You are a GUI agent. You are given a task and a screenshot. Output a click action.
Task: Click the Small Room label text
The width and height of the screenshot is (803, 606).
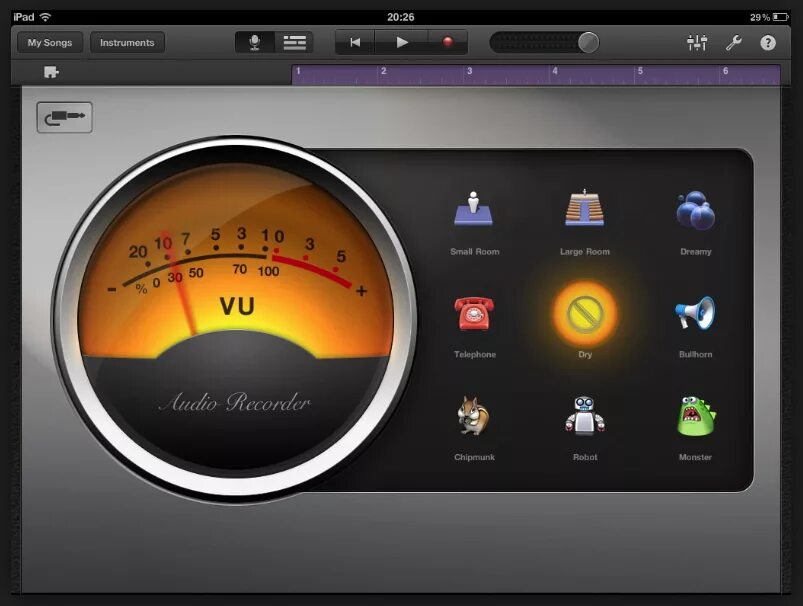click(474, 252)
